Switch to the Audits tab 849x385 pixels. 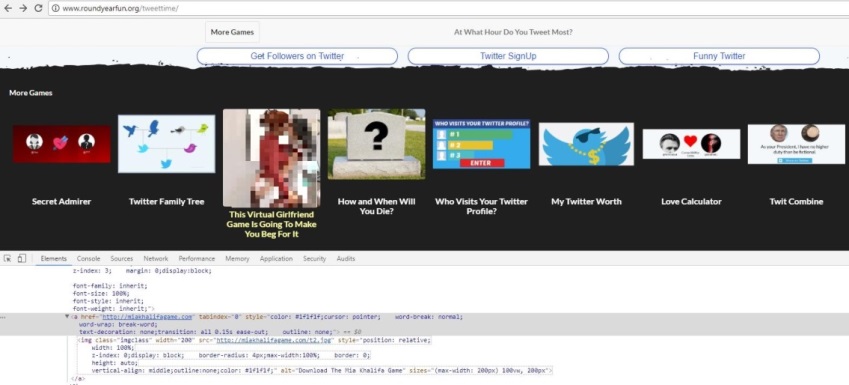point(346,259)
